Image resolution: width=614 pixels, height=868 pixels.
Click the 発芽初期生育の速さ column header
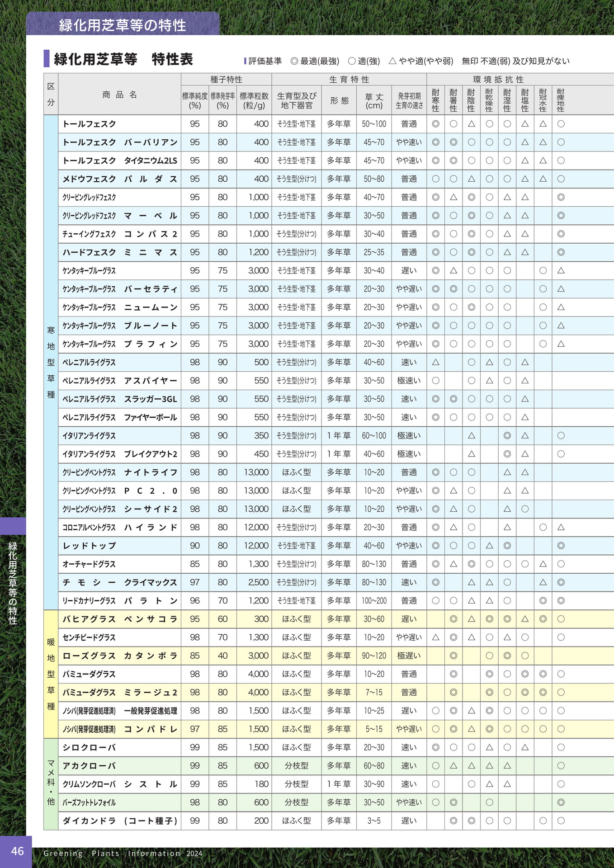(409, 100)
